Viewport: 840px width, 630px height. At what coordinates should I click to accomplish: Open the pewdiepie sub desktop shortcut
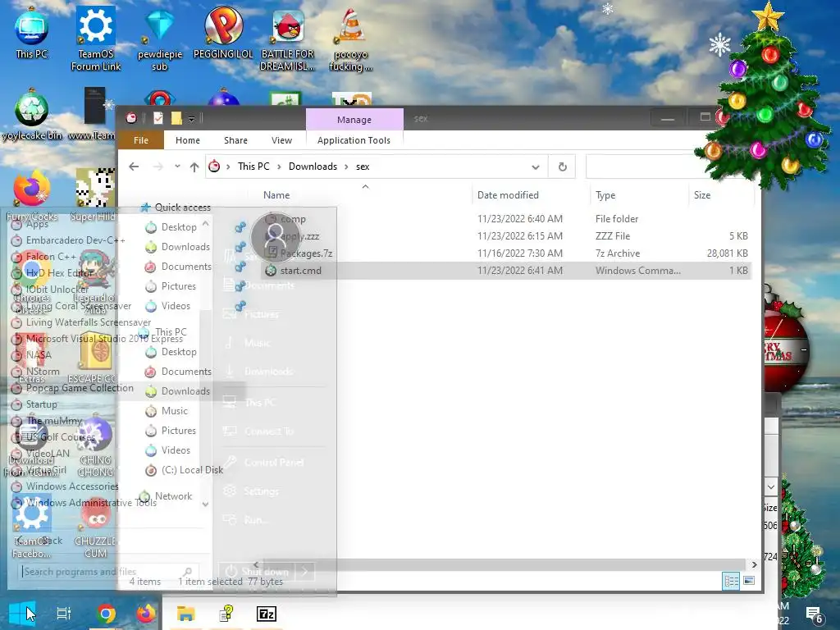click(160, 38)
